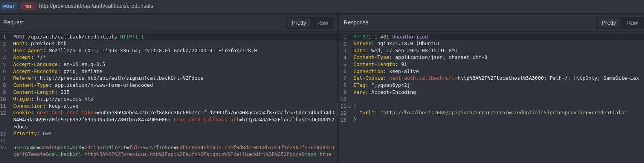This screenshot has width=644, height=163.
Task: Click the Request panel title
Action: tap(14, 22)
